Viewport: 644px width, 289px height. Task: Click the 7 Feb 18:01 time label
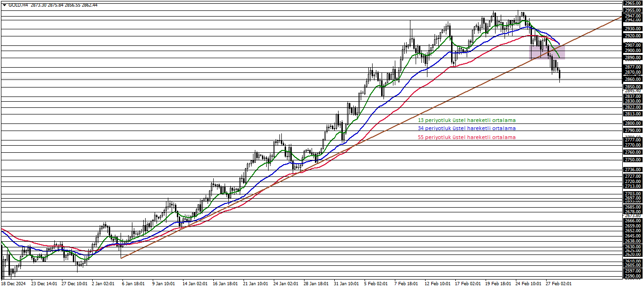pyautogui.click(x=406, y=283)
